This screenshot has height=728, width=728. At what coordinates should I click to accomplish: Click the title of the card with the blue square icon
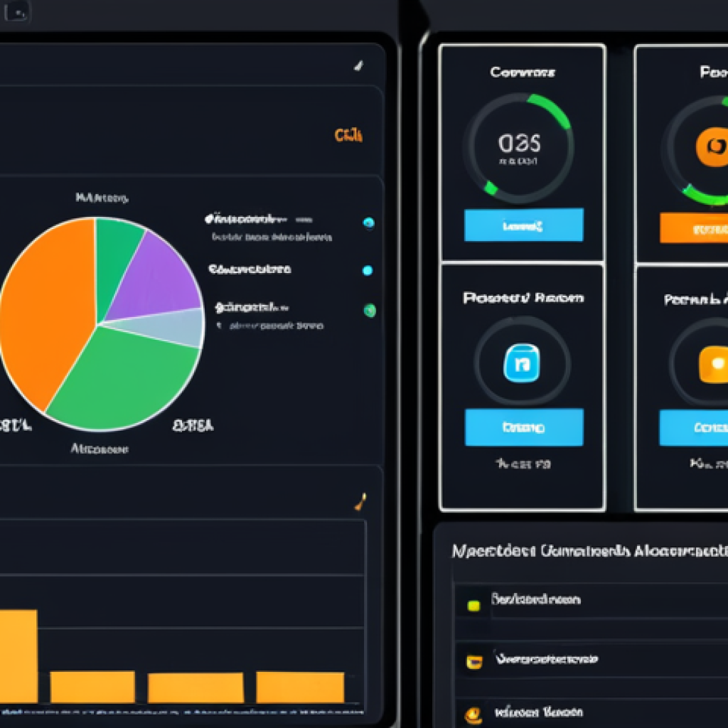click(523, 298)
